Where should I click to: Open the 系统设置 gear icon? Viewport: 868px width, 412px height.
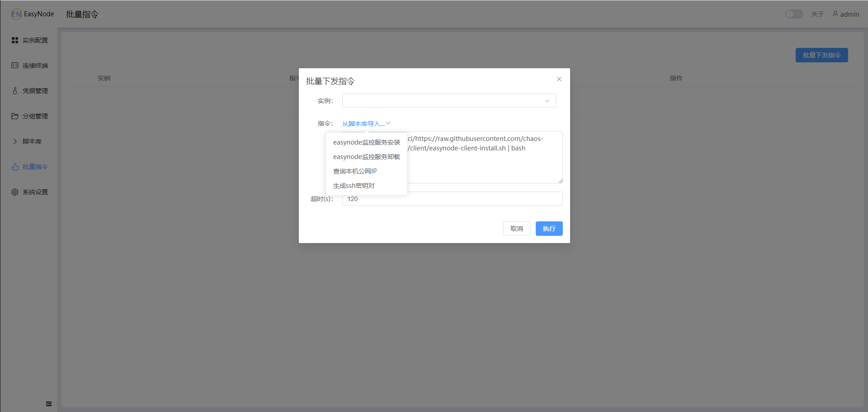point(15,192)
